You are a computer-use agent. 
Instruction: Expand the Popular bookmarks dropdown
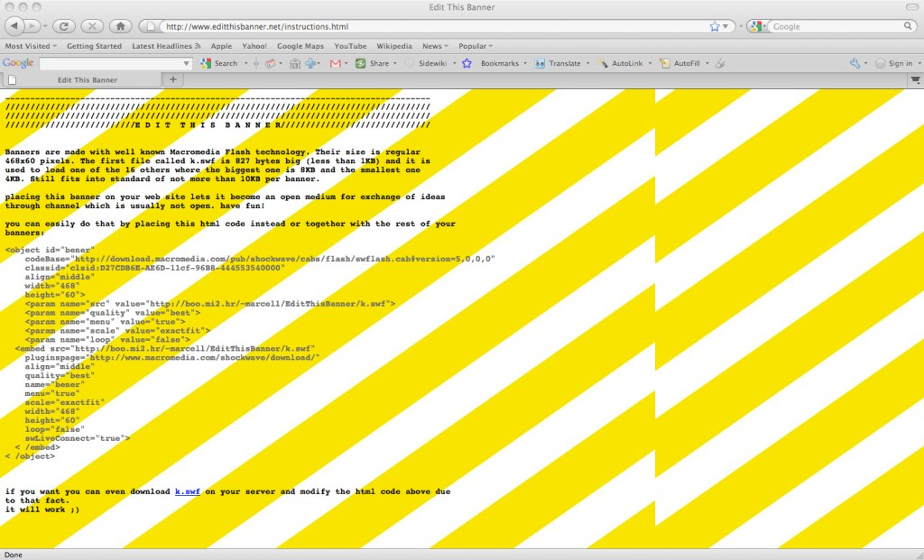click(x=476, y=46)
